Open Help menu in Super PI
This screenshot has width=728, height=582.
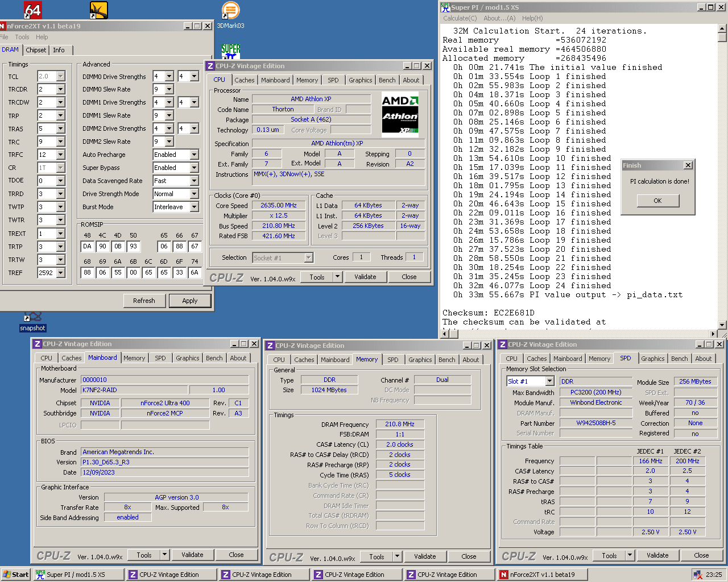coord(532,18)
